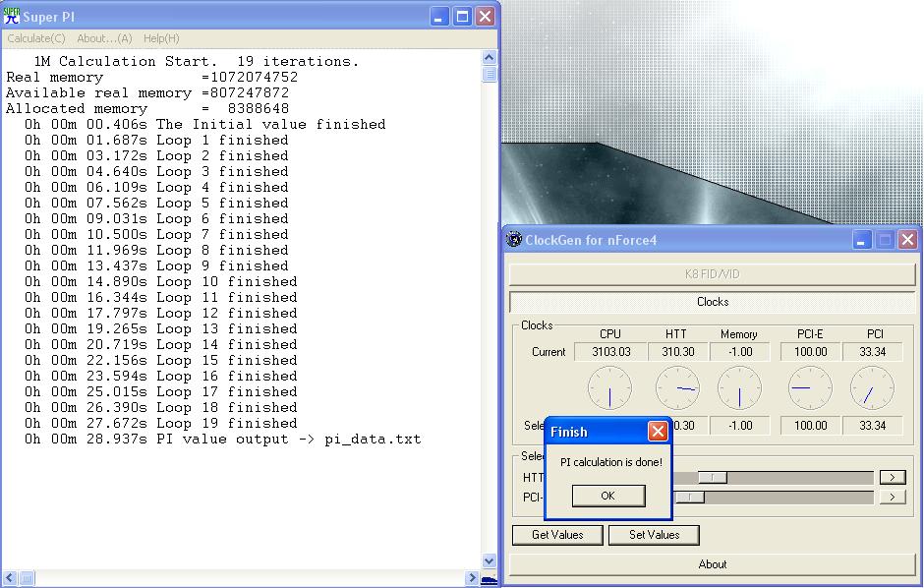Click the 'Available real memory =807247872' line
The image size is (924, 588).
[147, 93]
